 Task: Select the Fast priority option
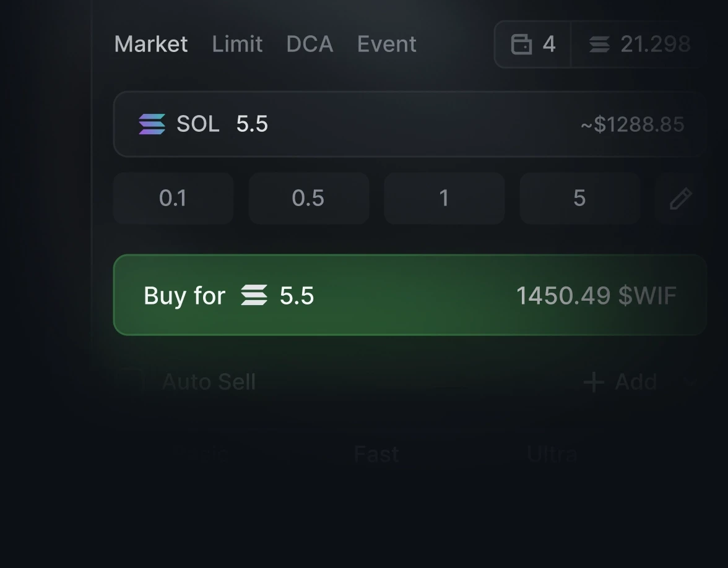point(376,454)
